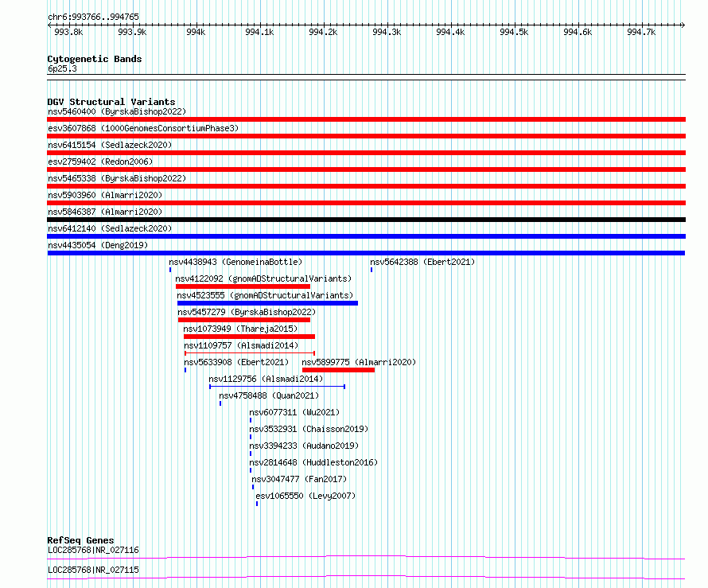The image size is (708, 588).
Task: Click the thin red span of nsv1109757
Action: click(250, 353)
